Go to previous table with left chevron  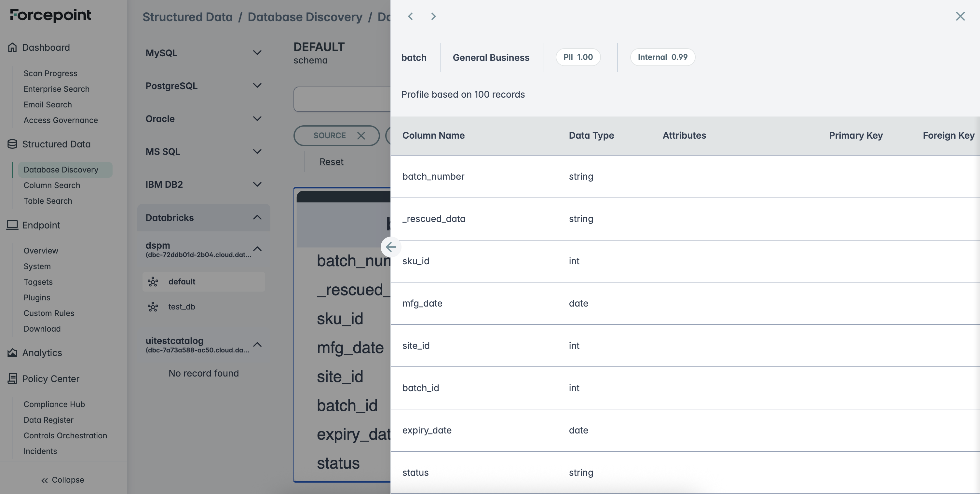pos(410,16)
